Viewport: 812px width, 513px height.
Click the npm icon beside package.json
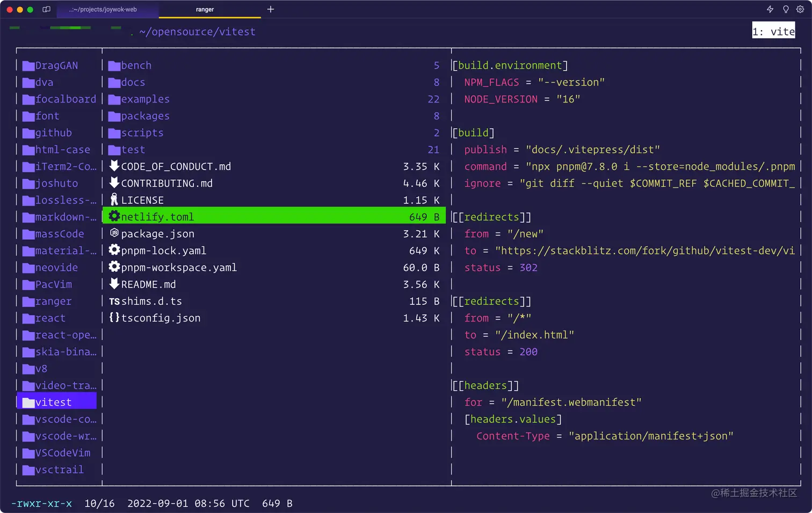(113, 233)
